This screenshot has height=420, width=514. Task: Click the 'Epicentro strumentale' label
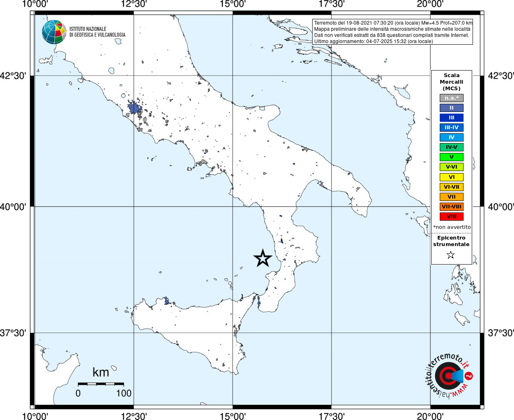point(451,241)
